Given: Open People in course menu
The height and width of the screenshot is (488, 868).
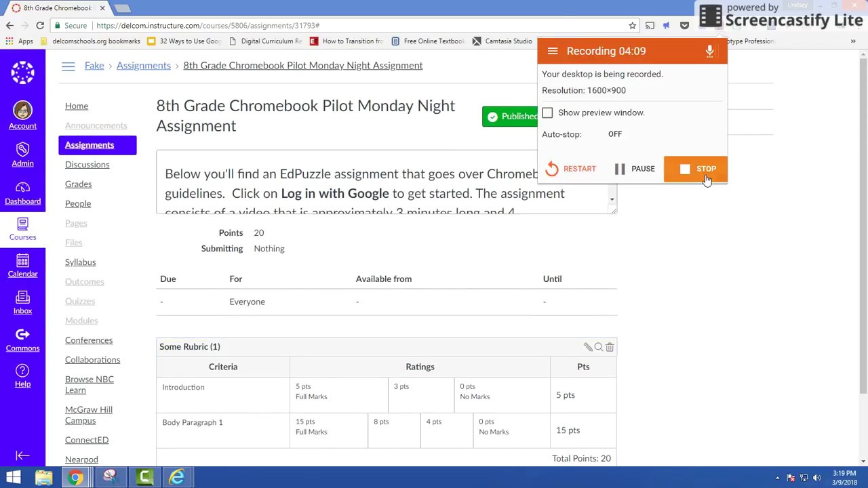Looking at the screenshot, I should pos(78,203).
